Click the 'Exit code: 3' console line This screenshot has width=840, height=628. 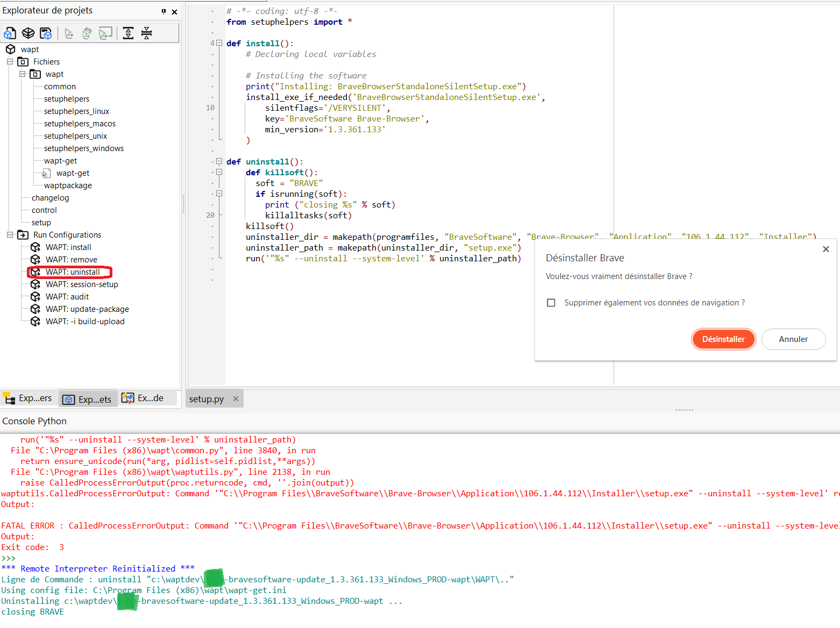coord(32,547)
